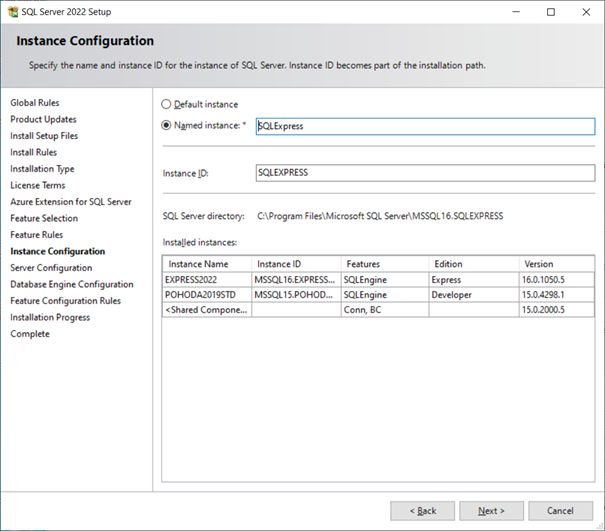605x531 pixels.
Task: Click the Install Rules step
Action: pos(34,152)
